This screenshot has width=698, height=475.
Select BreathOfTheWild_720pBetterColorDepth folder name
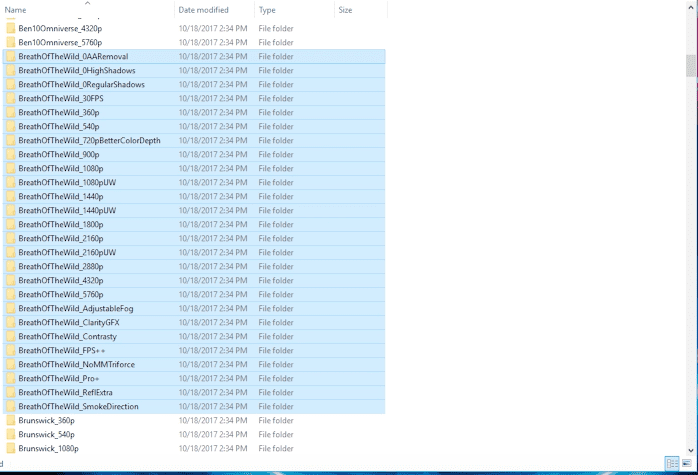89,141
